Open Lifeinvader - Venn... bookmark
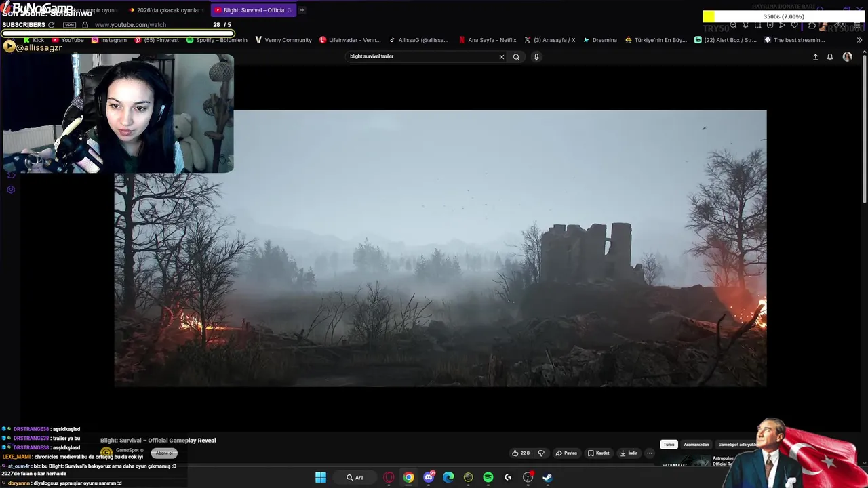The image size is (868, 488). (x=350, y=40)
